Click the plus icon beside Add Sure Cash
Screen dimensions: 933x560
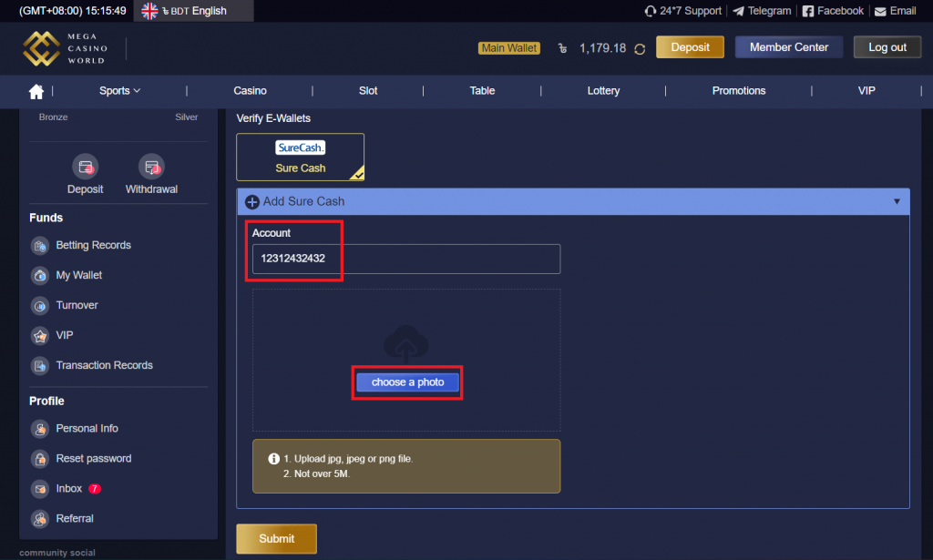[x=252, y=202]
